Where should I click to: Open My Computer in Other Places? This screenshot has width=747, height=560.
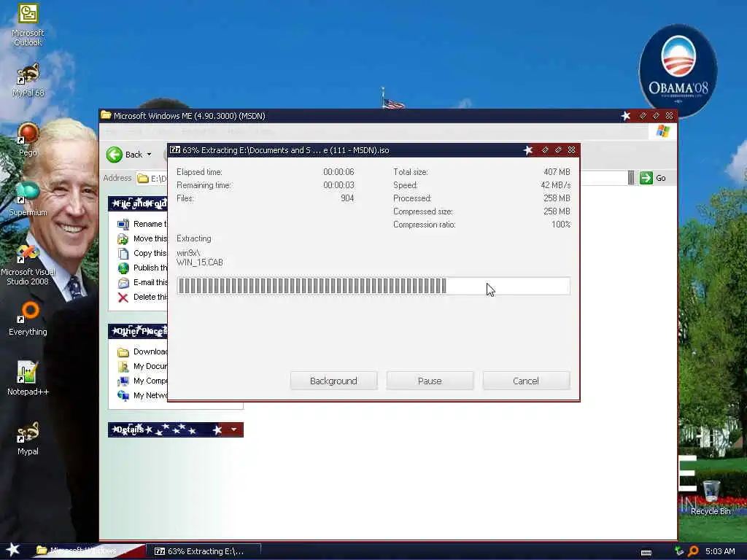[x=142, y=381]
